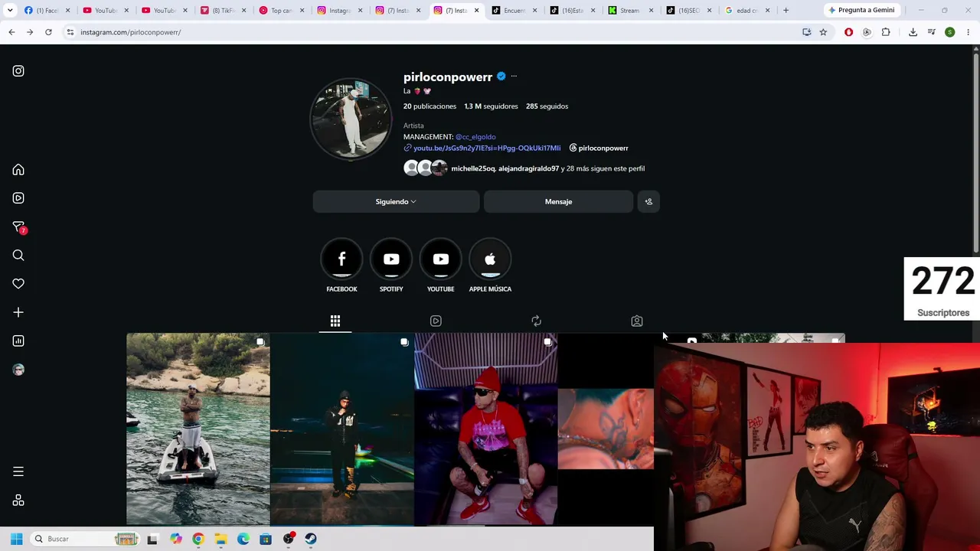Expand the Siguiendo dropdown button
Viewport: 980px width, 551px height.
(396, 201)
